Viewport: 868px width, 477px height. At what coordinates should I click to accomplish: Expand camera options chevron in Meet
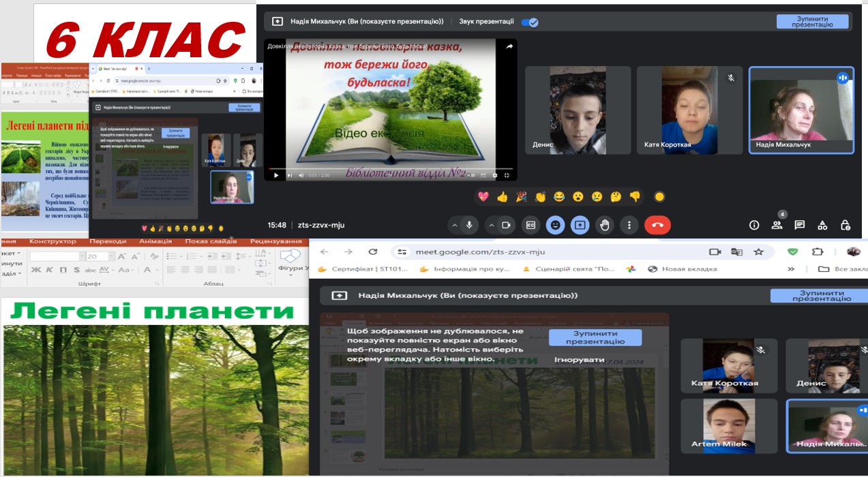[x=491, y=225]
